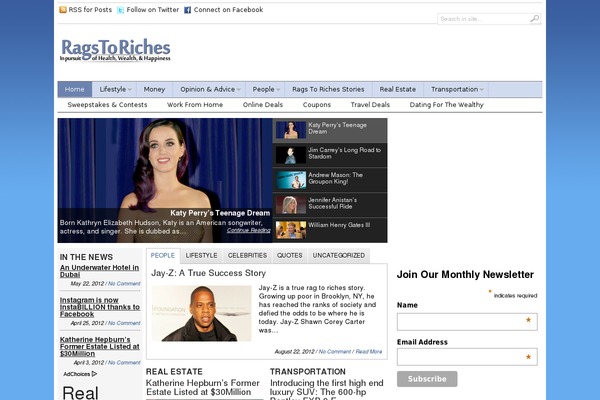Open Work From Home link

pyautogui.click(x=195, y=104)
